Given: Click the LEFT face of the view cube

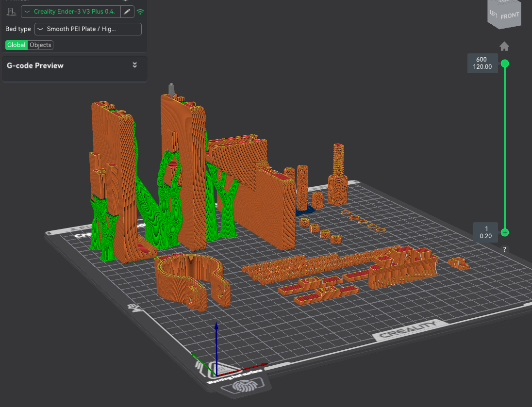Looking at the screenshot, I should click(x=493, y=14).
